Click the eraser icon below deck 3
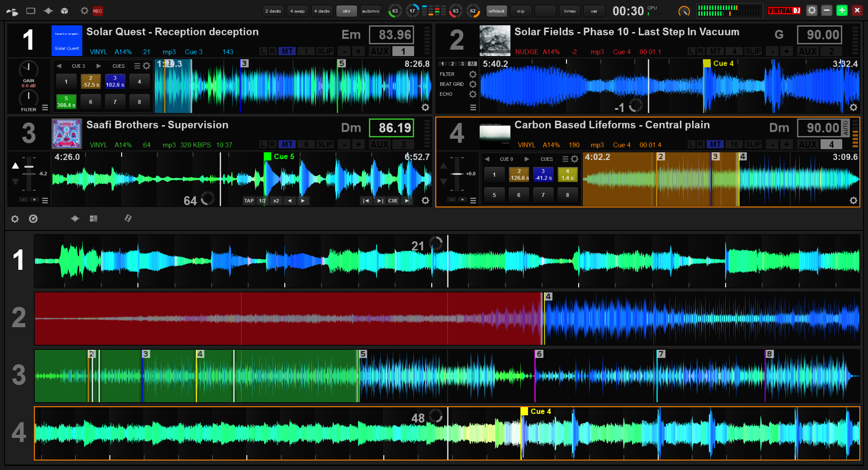Screen dimensions: 868x470 [128, 218]
